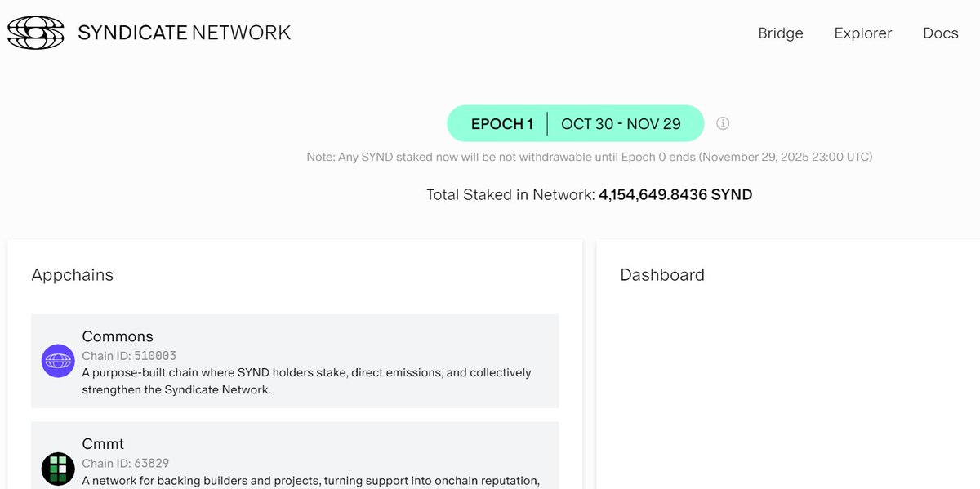Screen dimensions: 980x489
Task: Select the EPOCH 1 label
Action: [x=502, y=124]
